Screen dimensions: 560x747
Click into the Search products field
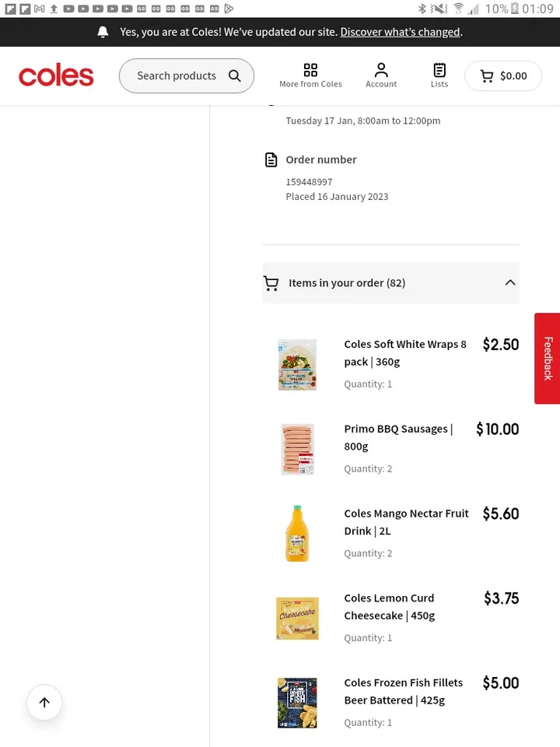(x=177, y=75)
